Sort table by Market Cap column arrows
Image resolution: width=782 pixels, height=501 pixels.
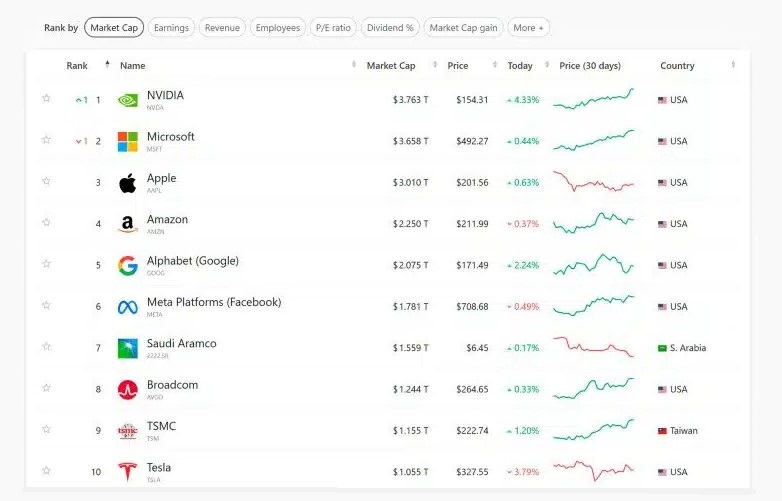[435, 65]
